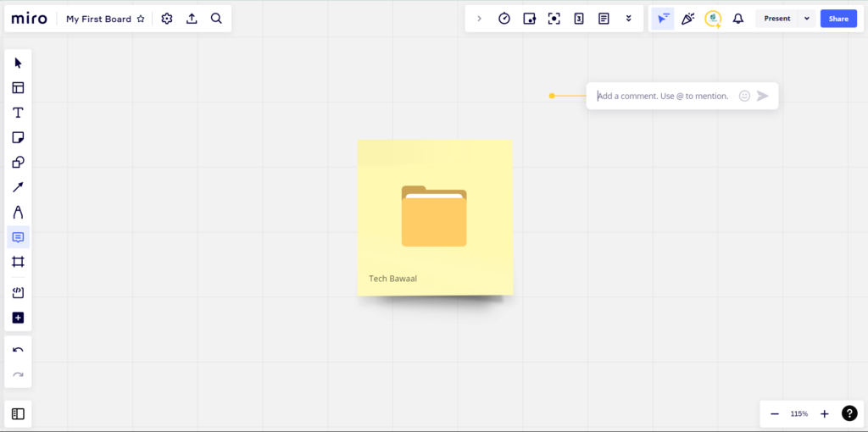Viewport: 868px width, 432px height.
Task: Click the Present button
Action: 776,19
